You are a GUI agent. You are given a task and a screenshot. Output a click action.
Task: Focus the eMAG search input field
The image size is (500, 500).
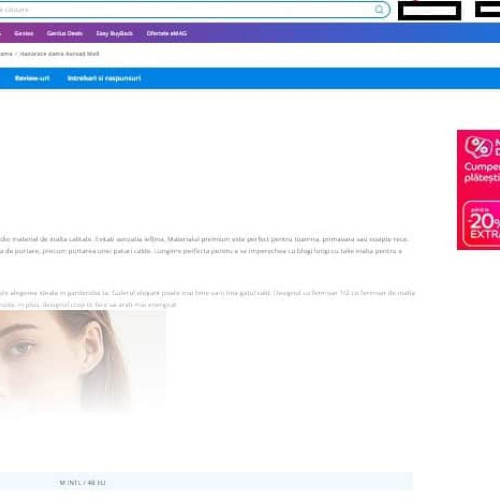coord(193,10)
